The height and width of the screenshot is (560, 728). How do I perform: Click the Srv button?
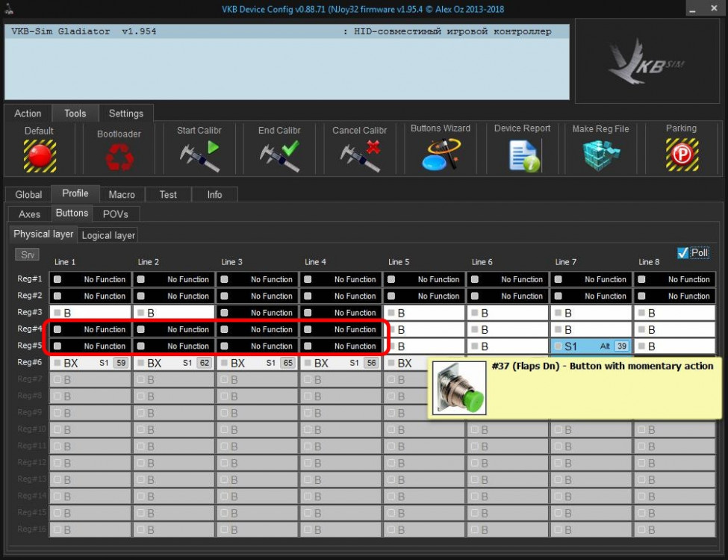click(x=28, y=255)
